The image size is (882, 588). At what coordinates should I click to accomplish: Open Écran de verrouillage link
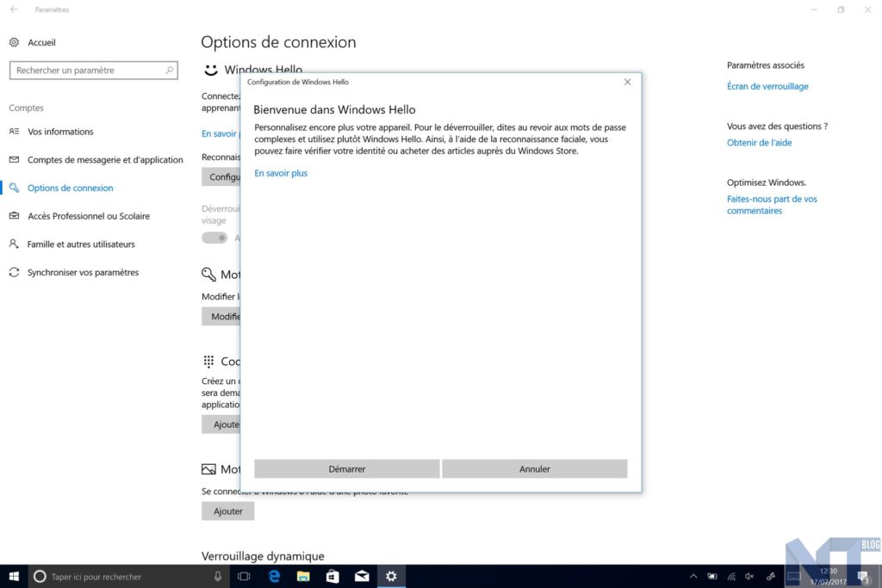tap(767, 86)
